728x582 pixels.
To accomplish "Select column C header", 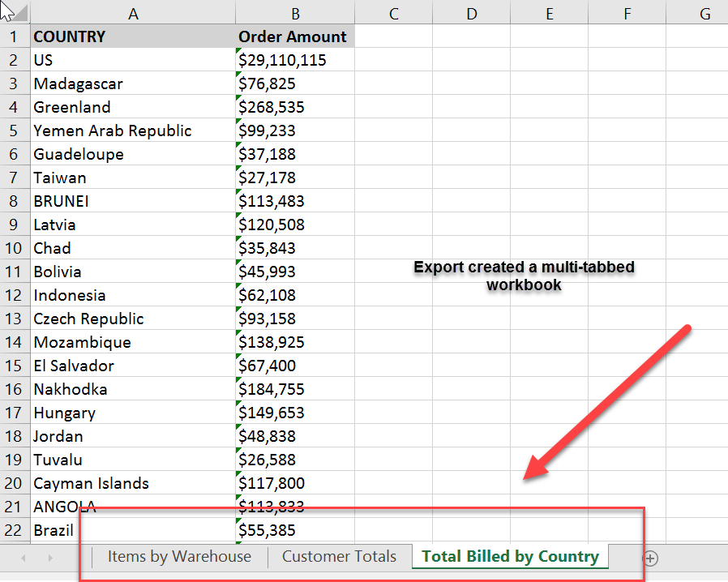I will tap(394, 12).
